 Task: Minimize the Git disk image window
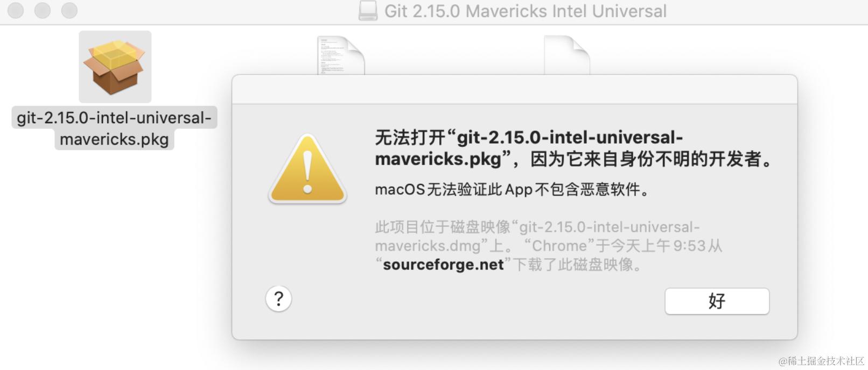click(43, 10)
